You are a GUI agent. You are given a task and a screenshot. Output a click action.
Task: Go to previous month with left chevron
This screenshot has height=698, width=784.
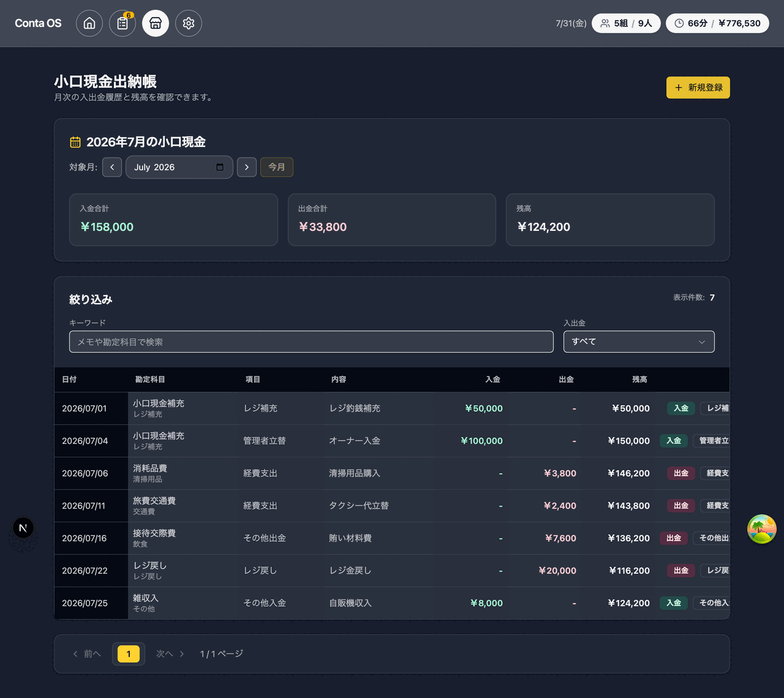112,167
